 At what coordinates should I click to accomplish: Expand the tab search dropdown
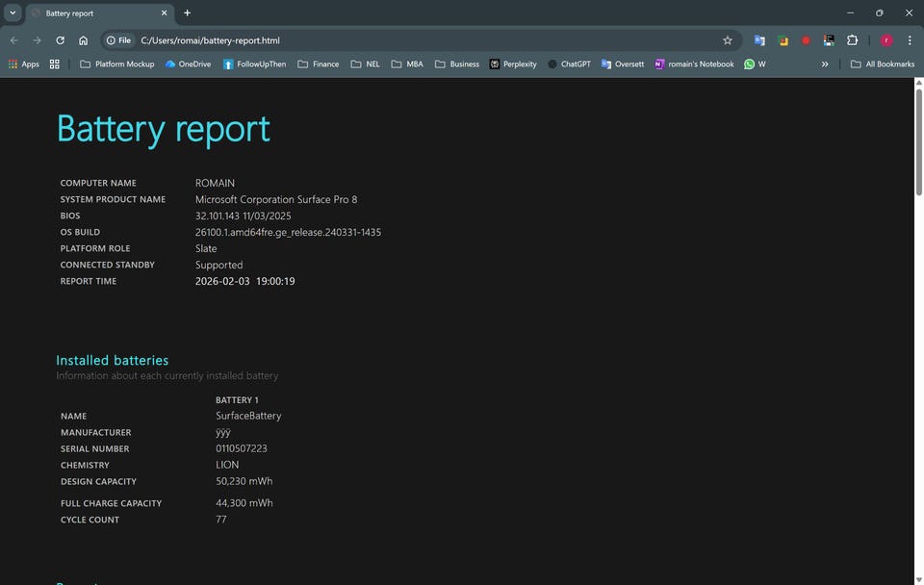(13, 13)
